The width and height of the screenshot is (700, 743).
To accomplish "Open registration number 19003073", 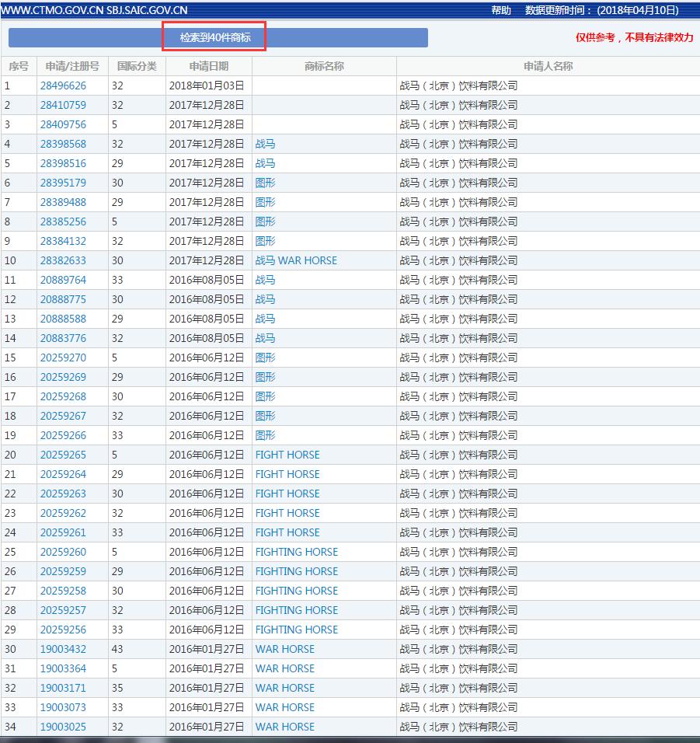I will coord(63,707).
